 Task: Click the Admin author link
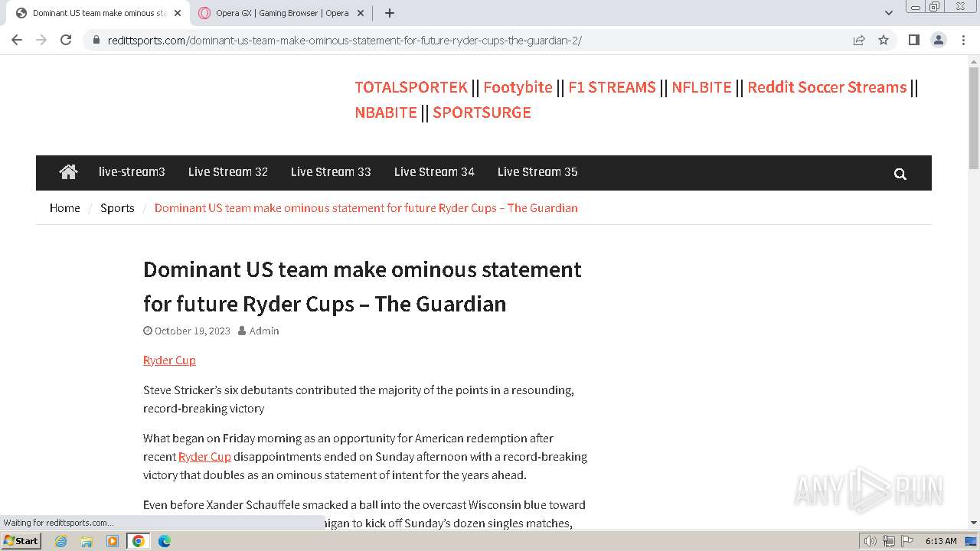264,331
